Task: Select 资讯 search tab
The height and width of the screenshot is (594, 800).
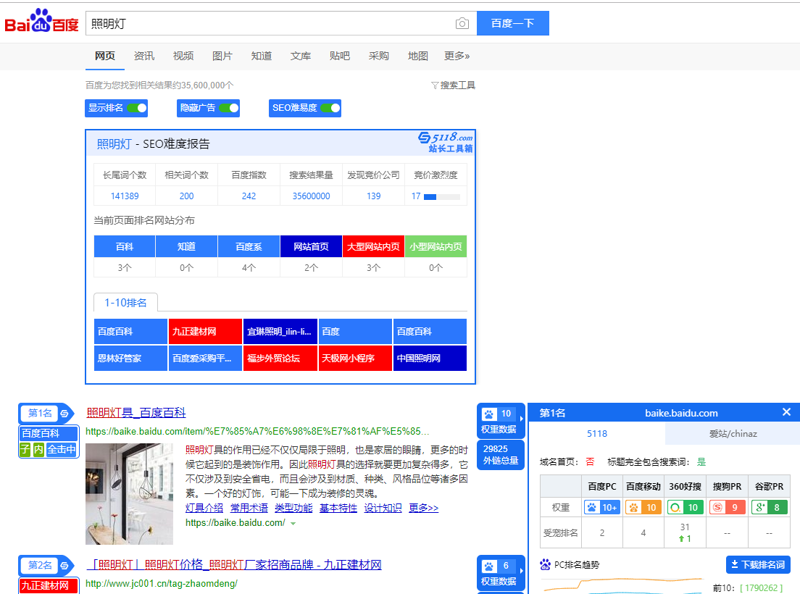Action: click(144, 56)
